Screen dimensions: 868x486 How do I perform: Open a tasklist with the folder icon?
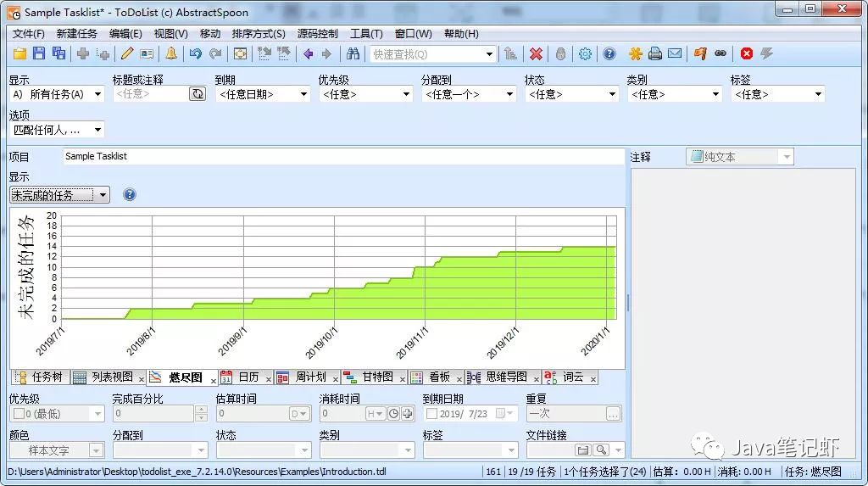(x=20, y=53)
